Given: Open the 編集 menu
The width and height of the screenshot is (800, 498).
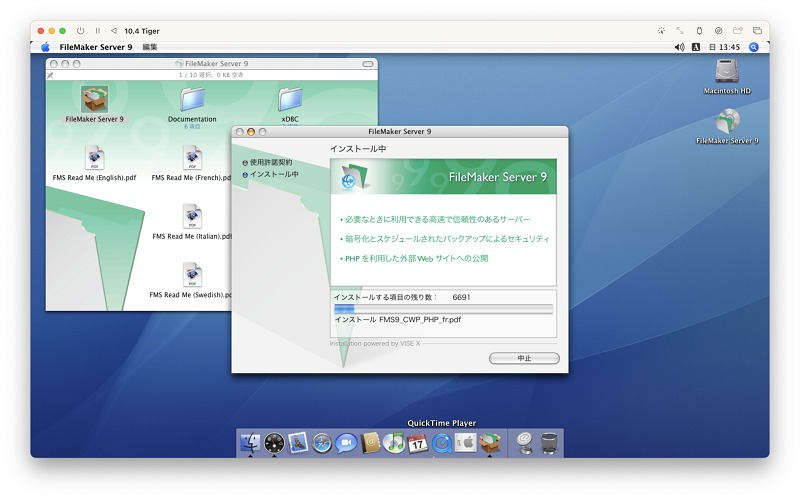Looking at the screenshot, I should [x=149, y=47].
